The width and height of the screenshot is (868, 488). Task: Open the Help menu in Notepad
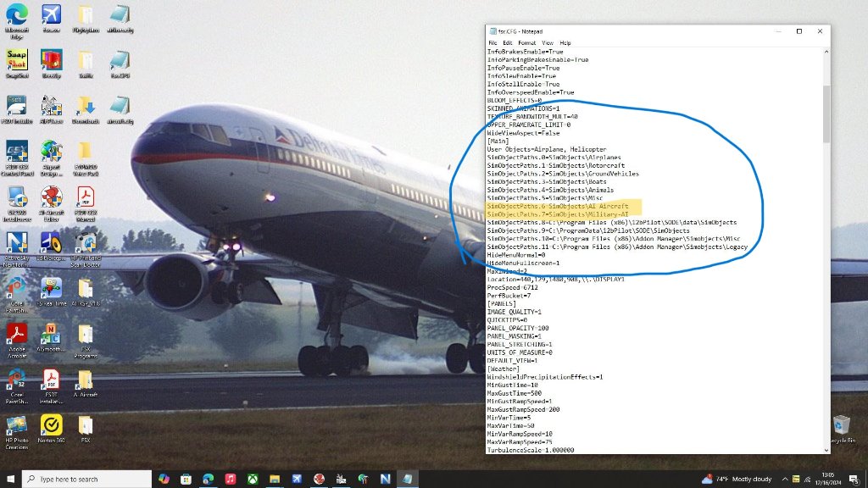pos(565,42)
